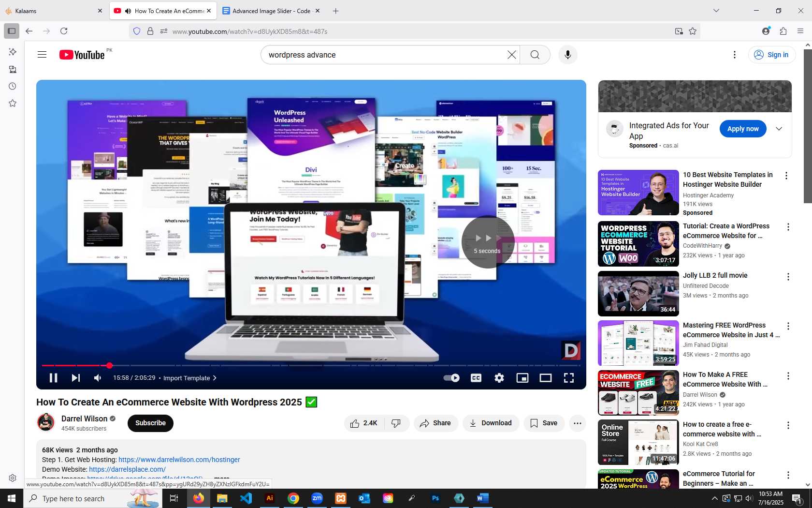812x508 pixels.
Task: Like the video with 2.4K likes
Action: pos(364,423)
